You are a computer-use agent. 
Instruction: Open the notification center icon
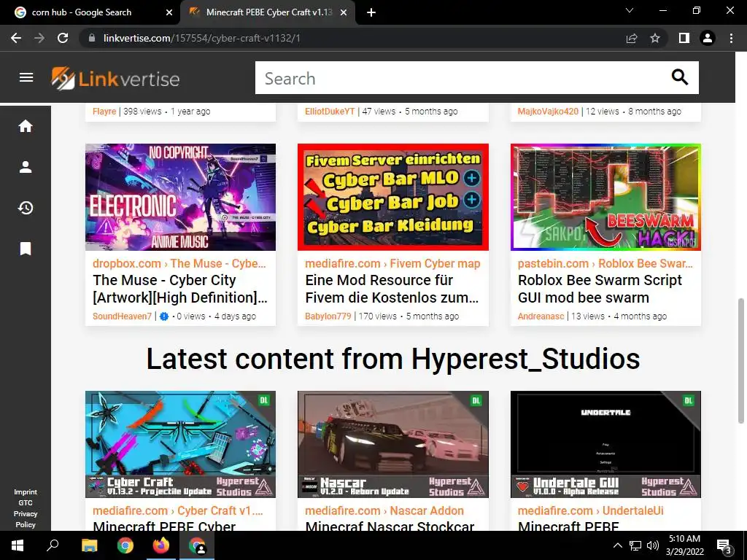tap(724, 545)
